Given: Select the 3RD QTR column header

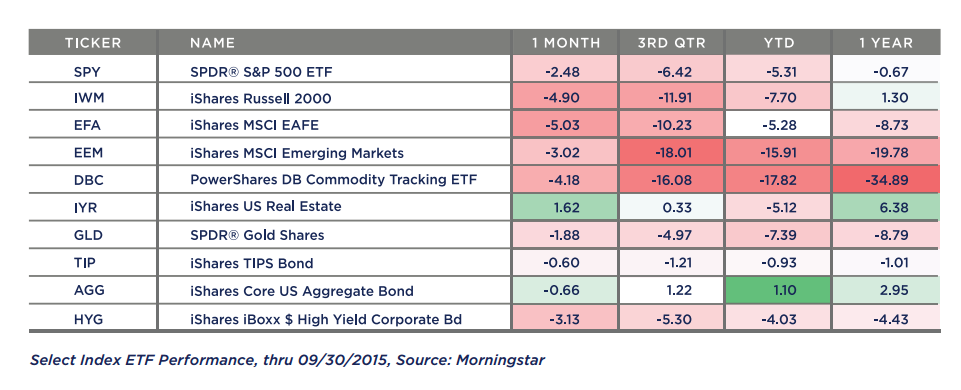Looking at the screenshot, I should [x=671, y=43].
